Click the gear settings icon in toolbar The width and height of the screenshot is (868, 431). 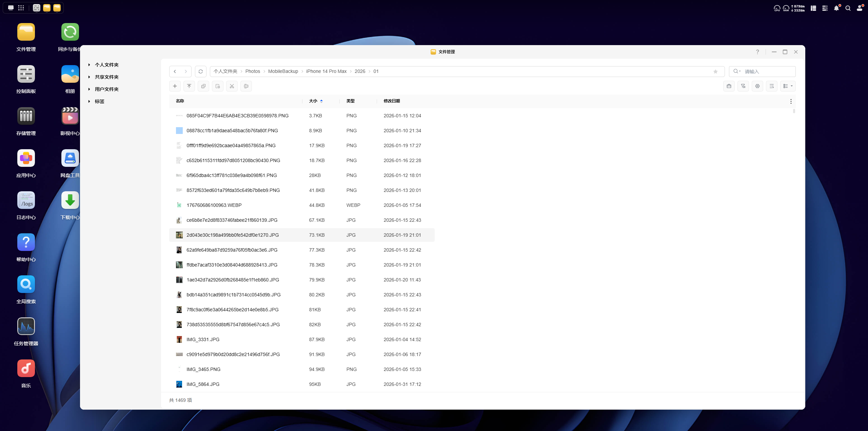[x=757, y=86]
